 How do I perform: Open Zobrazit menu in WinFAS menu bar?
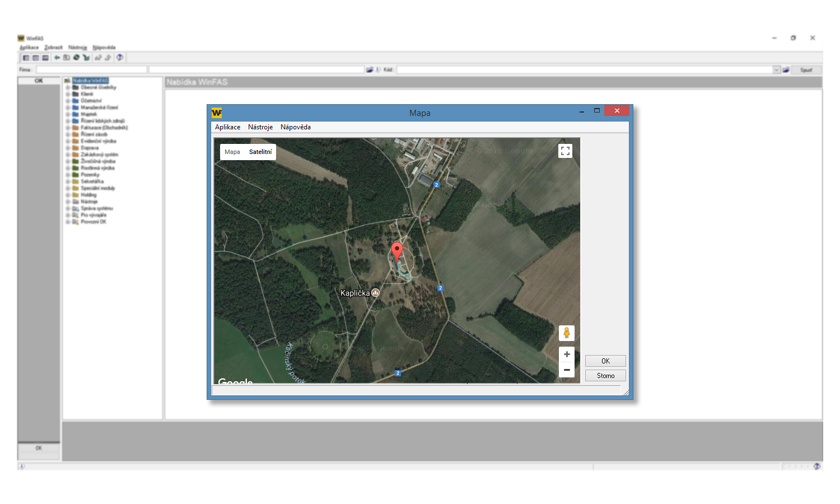(53, 48)
